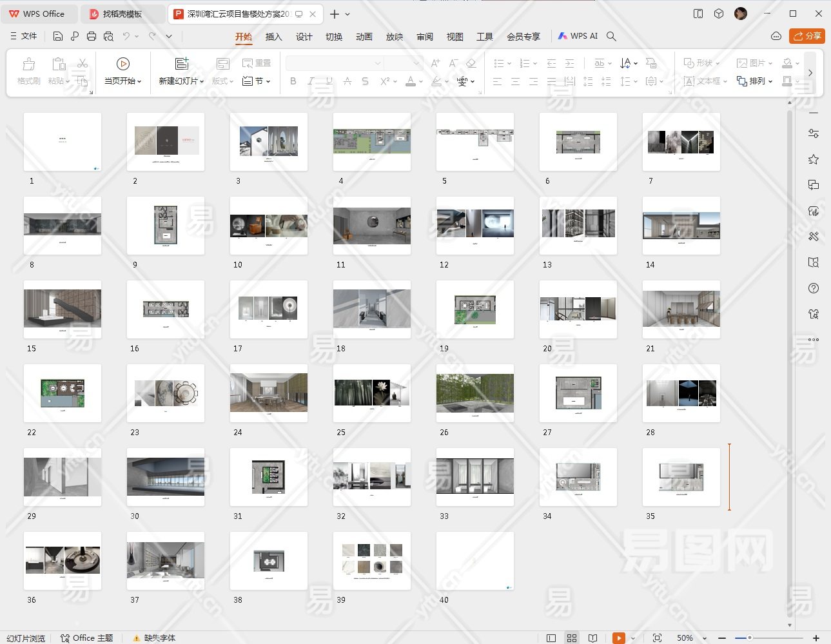The image size is (831, 644).
Task: Switch to reading view in status bar
Action: point(592,638)
